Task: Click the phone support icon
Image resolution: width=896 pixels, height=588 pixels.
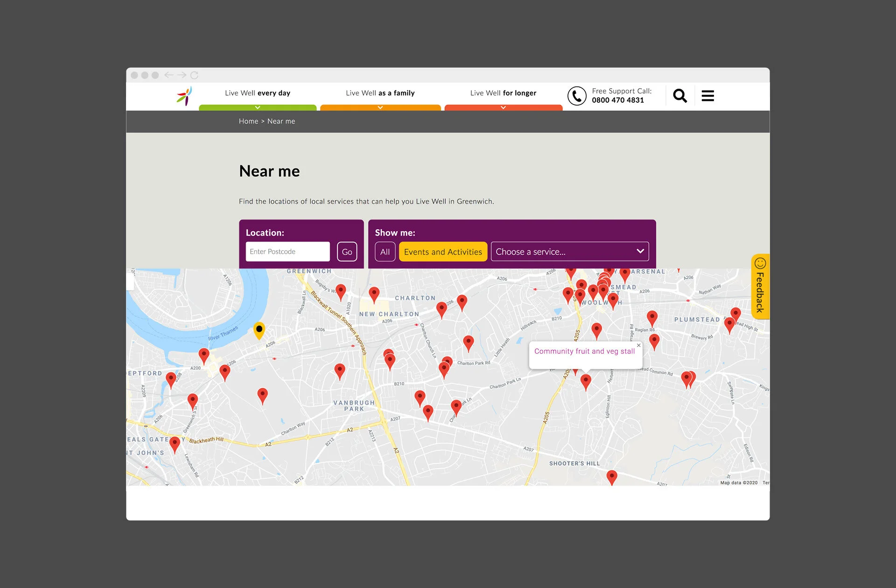Action: 577,96
